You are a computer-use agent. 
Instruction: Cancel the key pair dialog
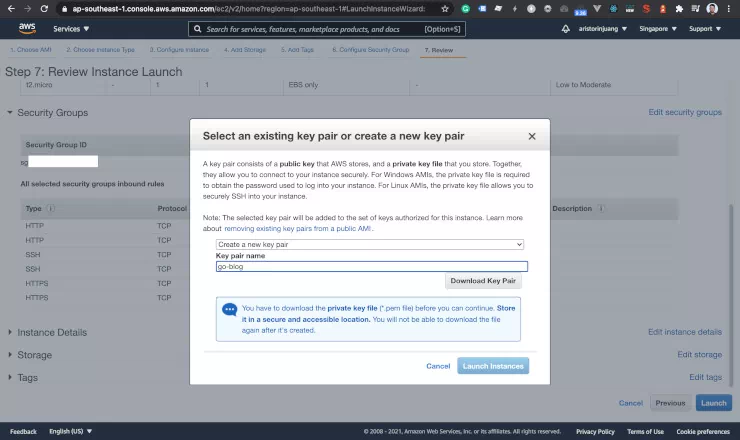click(438, 366)
